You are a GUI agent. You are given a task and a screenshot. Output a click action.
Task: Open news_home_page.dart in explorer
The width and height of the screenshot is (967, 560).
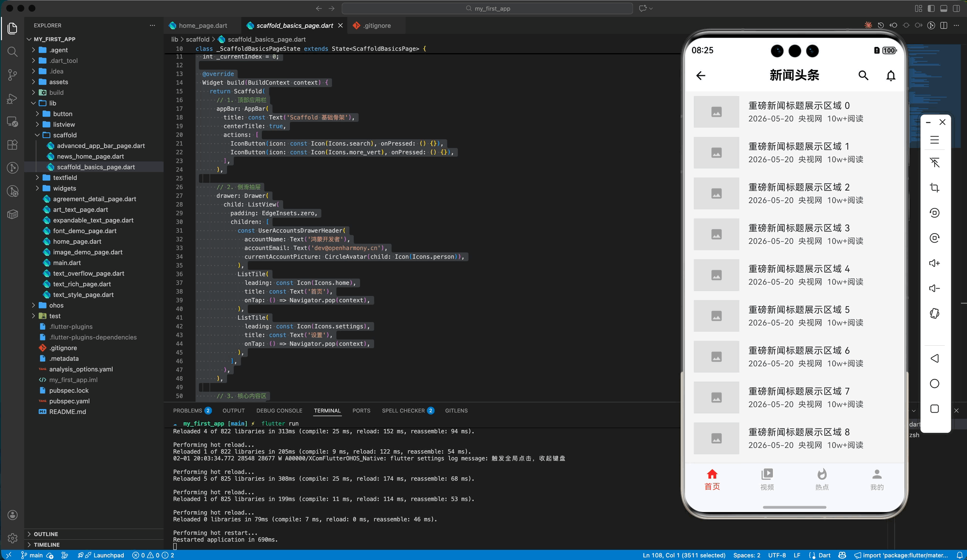coord(90,156)
